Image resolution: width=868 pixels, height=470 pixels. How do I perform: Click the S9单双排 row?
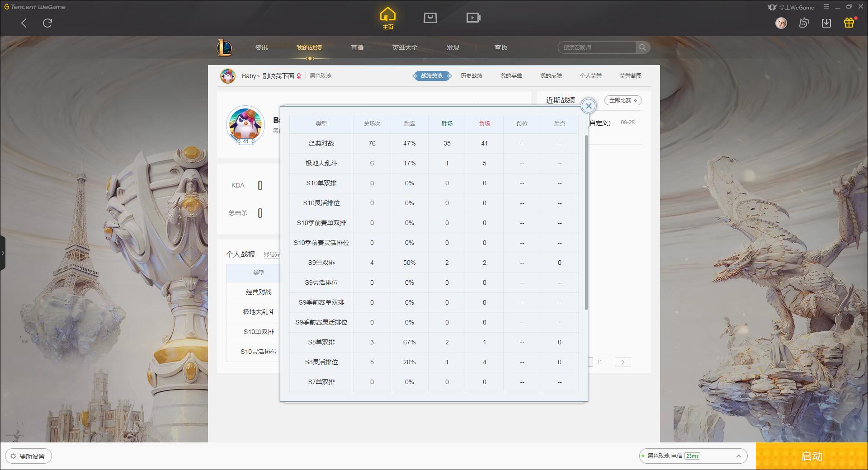(x=434, y=263)
